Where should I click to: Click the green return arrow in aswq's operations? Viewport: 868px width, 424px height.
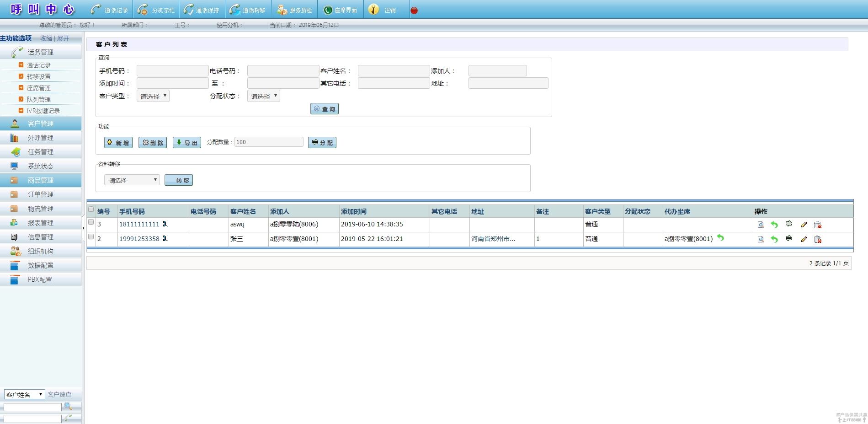tap(774, 225)
